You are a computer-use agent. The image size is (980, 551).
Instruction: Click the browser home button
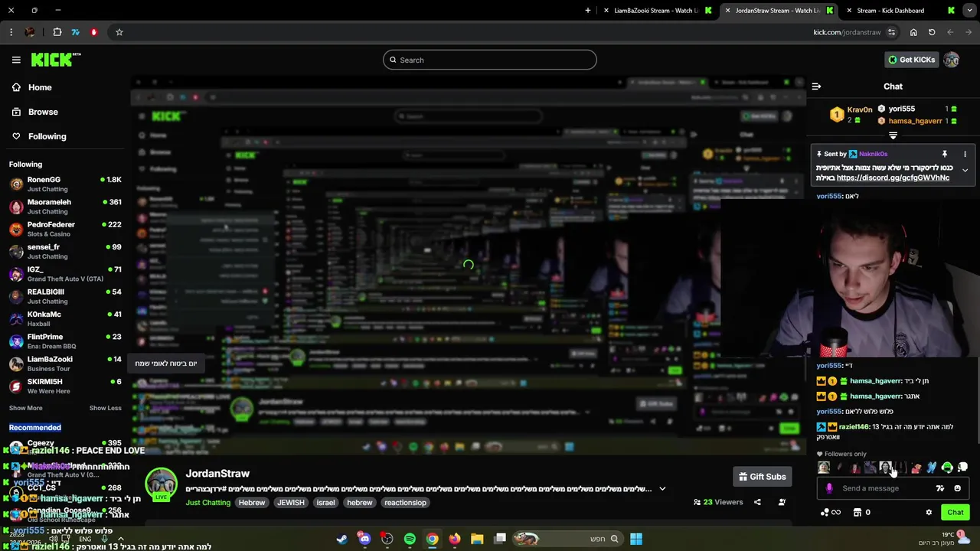coord(913,32)
